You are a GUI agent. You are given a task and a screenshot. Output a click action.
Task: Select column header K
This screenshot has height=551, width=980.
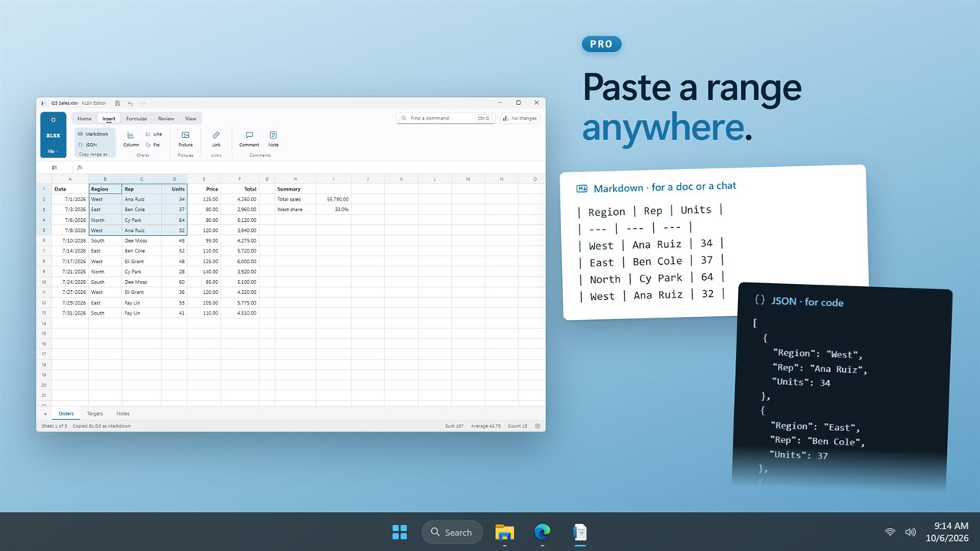(x=400, y=179)
